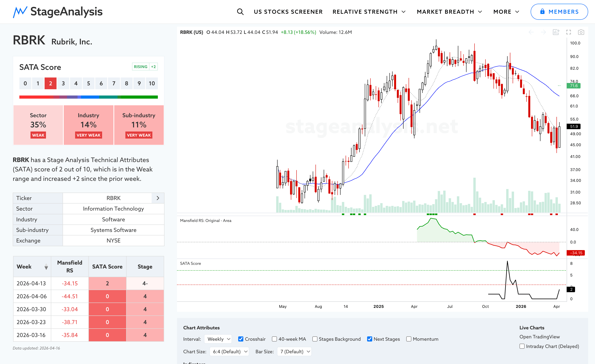This screenshot has height=364, width=595.
Task: Open the Market Breadth menu
Action: [x=449, y=12]
